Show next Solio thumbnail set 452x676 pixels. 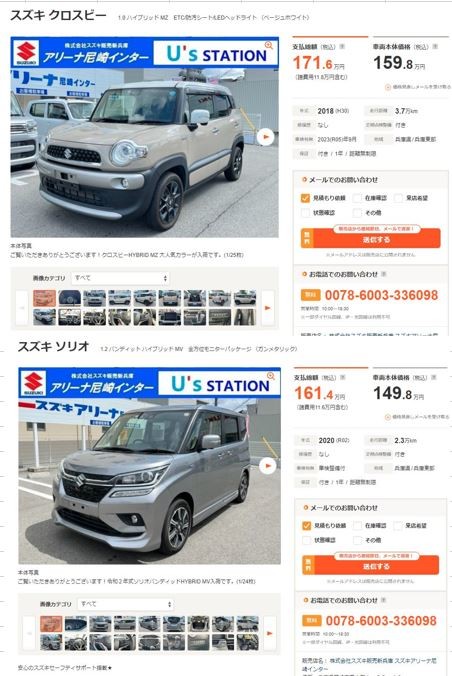(x=270, y=633)
